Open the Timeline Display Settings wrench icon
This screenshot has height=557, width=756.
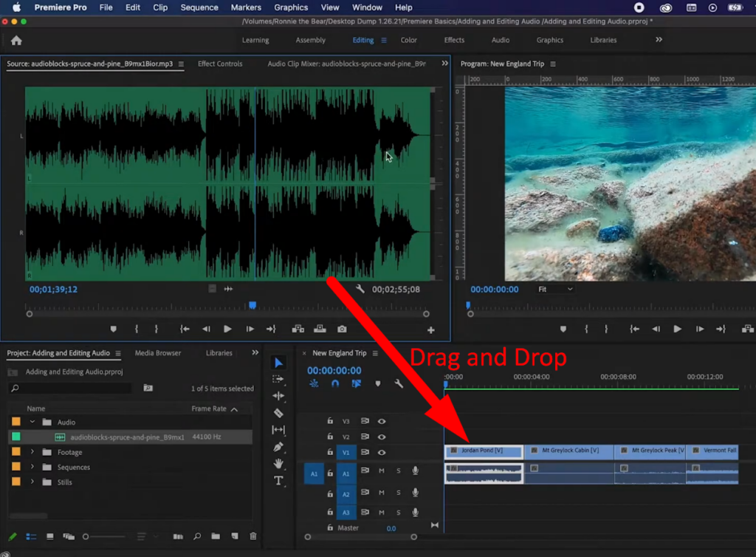point(400,383)
